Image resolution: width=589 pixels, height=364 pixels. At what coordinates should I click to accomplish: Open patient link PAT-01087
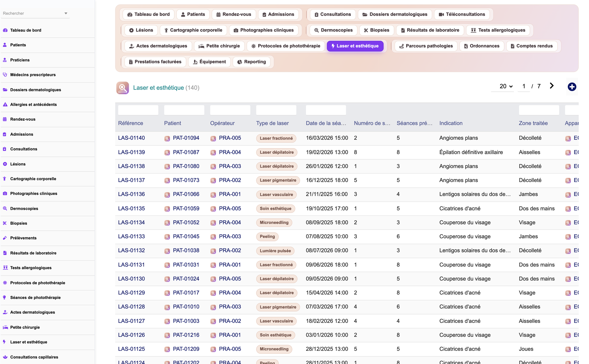pyautogui.click(x=186, y=152)
